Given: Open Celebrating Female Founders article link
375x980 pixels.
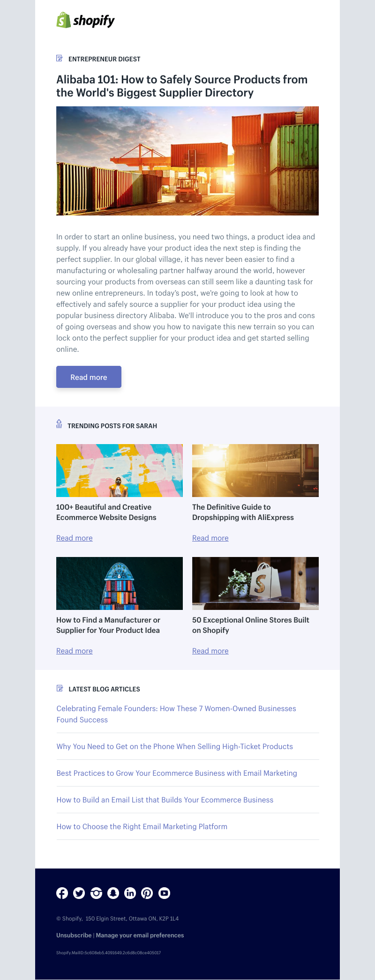Looking at the screenshot, I should point(176,714).
